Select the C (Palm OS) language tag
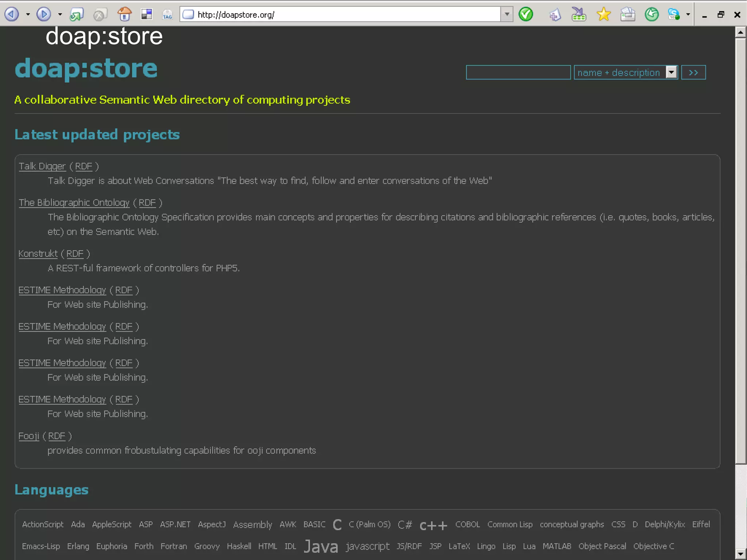 point(369,524)
